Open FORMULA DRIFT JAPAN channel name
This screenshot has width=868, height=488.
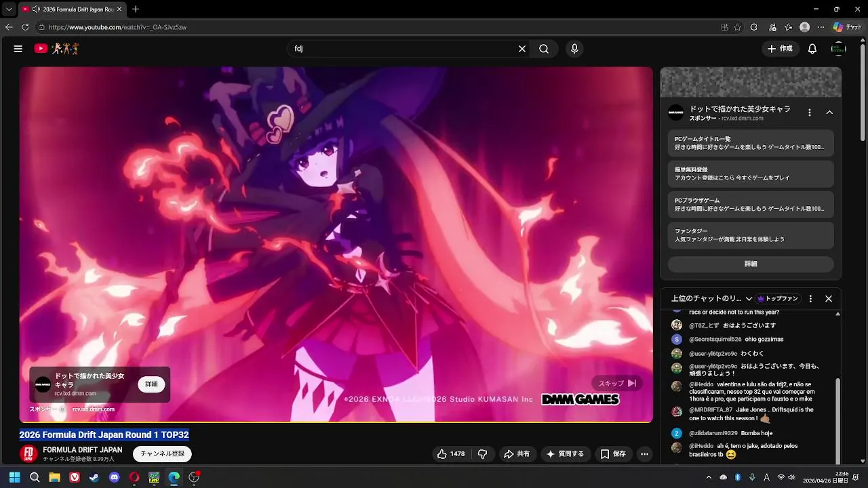coord(83,450)
